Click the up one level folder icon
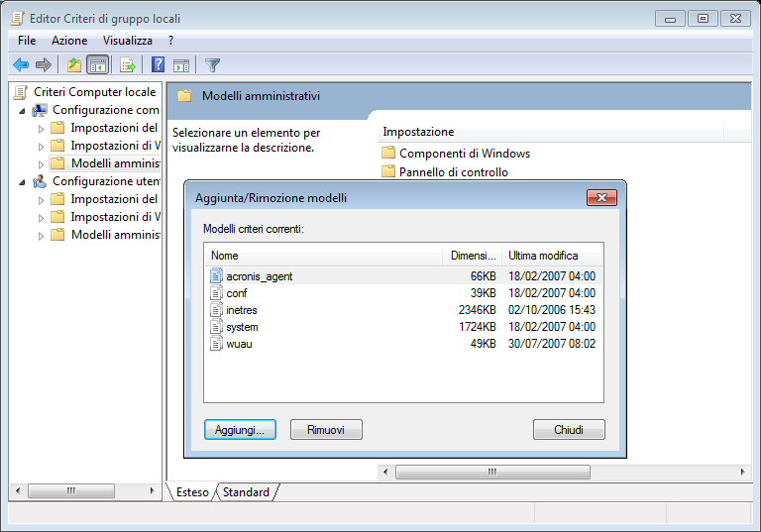The image size is (761, 532). pyautogui.click(x=73, y=65)
